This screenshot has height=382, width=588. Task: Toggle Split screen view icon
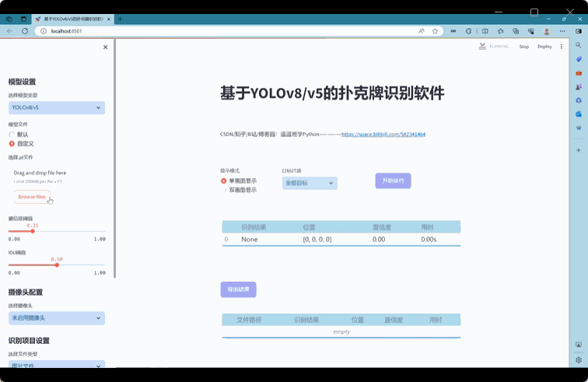(x=485, y=31)
